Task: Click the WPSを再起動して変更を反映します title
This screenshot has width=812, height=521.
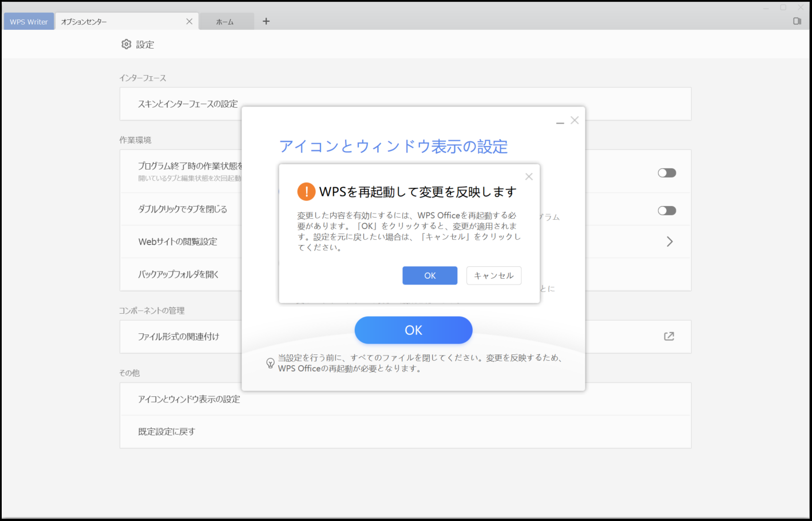Action: pos(418,192)
